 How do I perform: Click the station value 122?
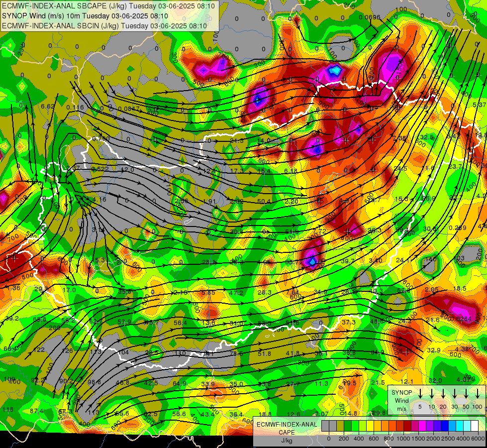coord(39,350)
